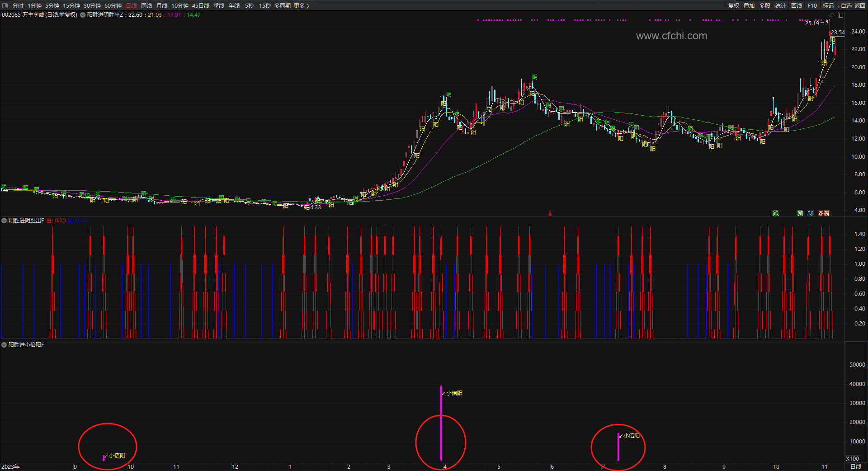Image resolution: width=868 pixels, height=471 pixels.
Task: Expand the 更多 periods menu
Action: click(301, 5)
